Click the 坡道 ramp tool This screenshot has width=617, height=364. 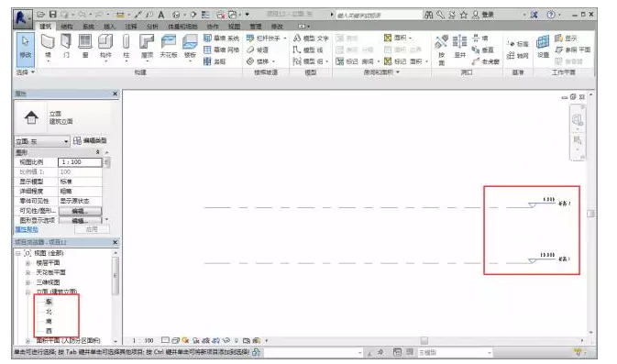(x=258, y=50)
